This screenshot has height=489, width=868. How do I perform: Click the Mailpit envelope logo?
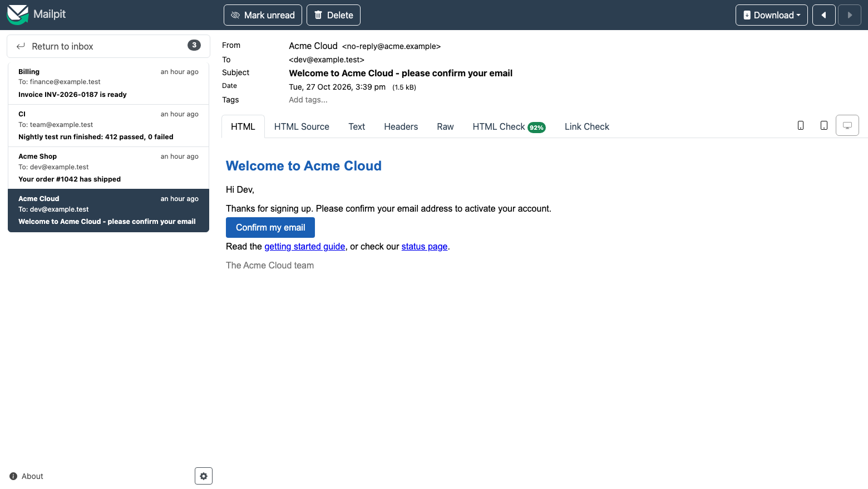[17, 14]
